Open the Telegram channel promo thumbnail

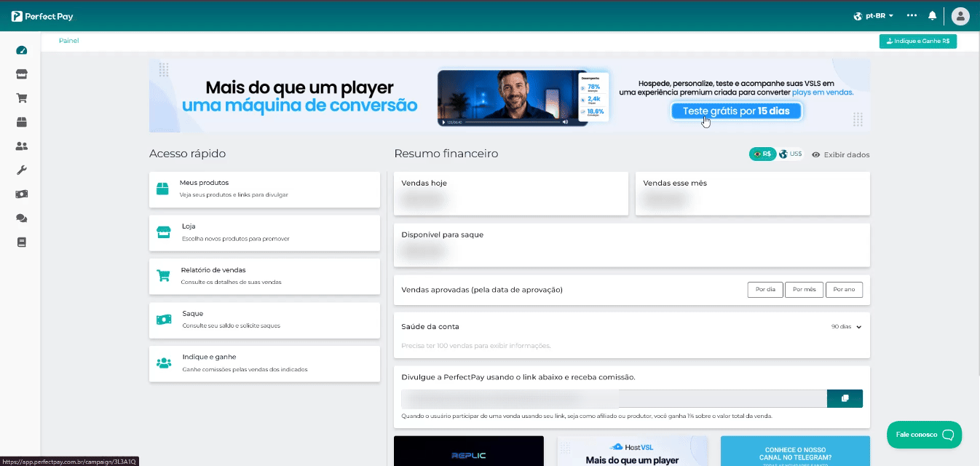795,451
